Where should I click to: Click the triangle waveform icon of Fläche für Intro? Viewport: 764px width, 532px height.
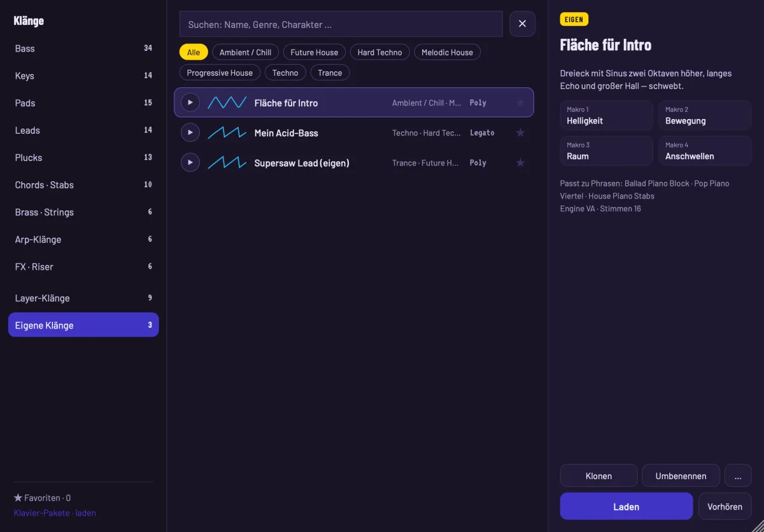tap(227, 102)
